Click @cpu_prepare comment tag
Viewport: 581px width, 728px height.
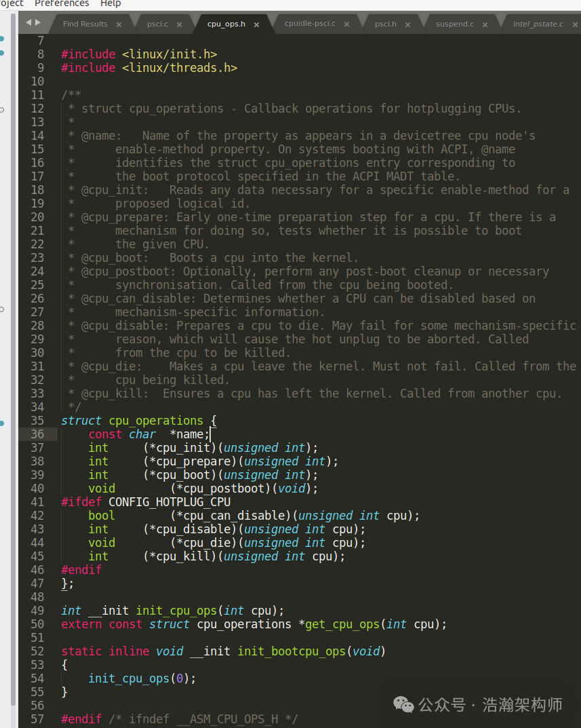pyautogui.click(x=125, y=217)
